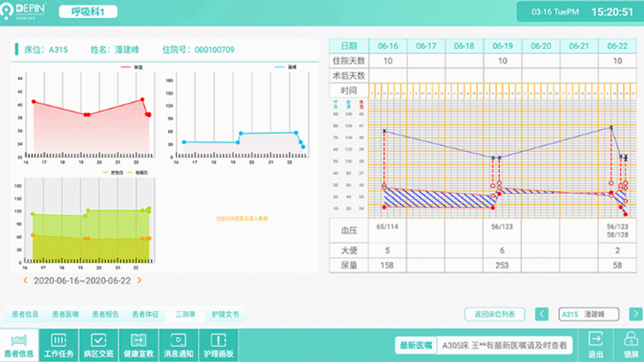This screenshot has height=362, width=644.
Task: Click the 当前时间段暂无录入数据 message
Action: point(241,219)
